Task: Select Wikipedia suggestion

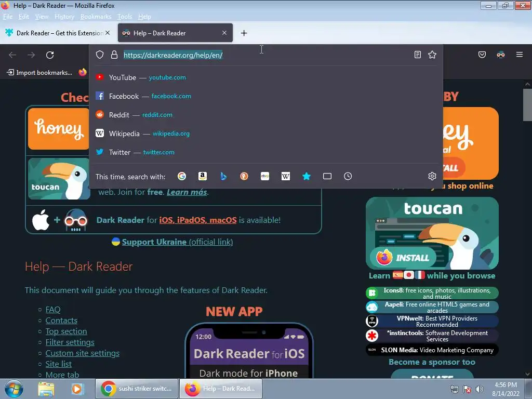Action: tap(266, 134)
